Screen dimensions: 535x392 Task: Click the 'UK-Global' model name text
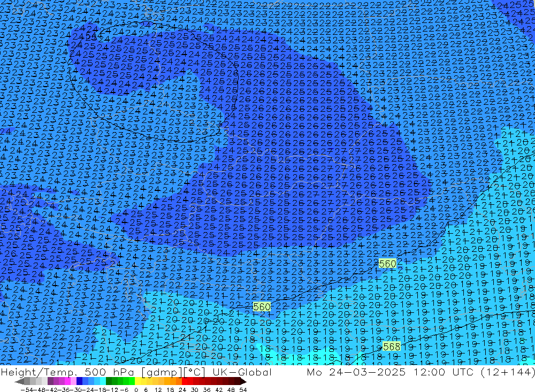(242, 372)
